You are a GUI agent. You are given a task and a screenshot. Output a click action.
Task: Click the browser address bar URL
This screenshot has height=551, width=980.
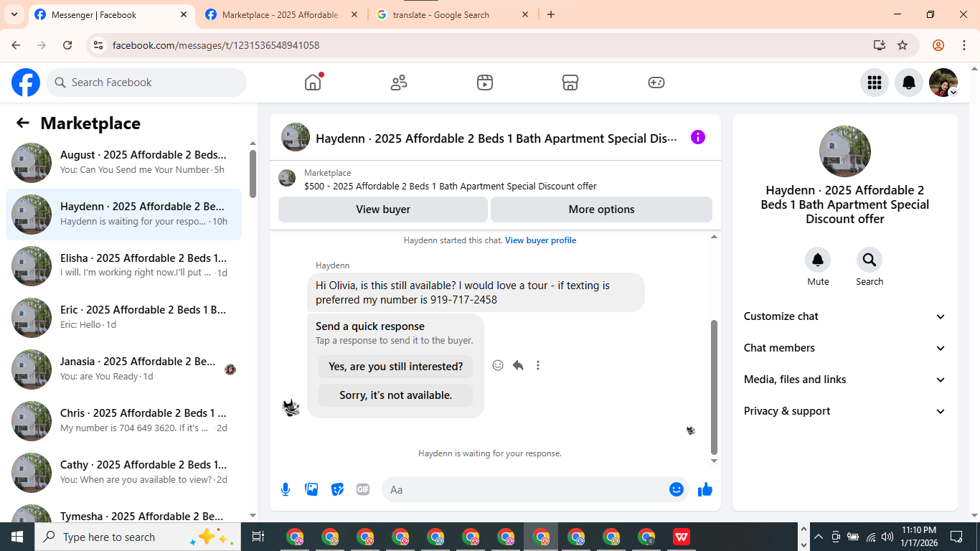216,45
